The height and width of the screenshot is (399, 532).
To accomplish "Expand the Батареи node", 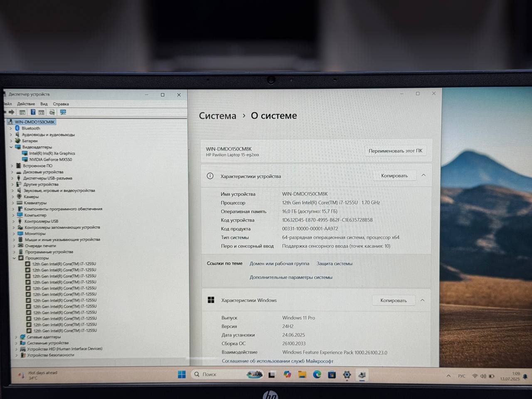I will coord(11,141).
